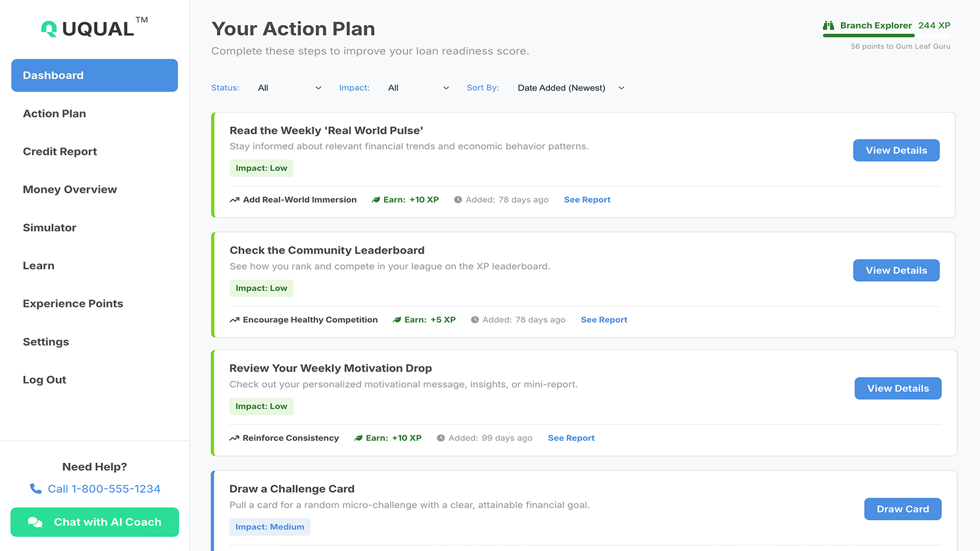Click the clock icon beside Added 99 days ago
980x551 pixels.
pos(440,438)
